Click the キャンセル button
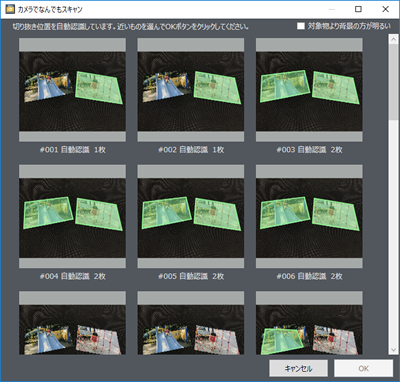Viewport: 400px width, 382px height. (x=298, y=368)
